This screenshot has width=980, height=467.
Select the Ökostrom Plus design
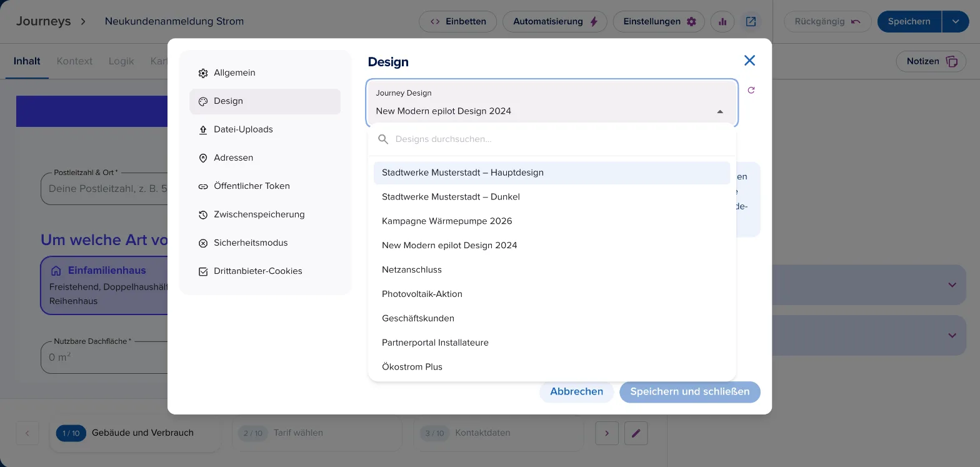tap(552, 367)
